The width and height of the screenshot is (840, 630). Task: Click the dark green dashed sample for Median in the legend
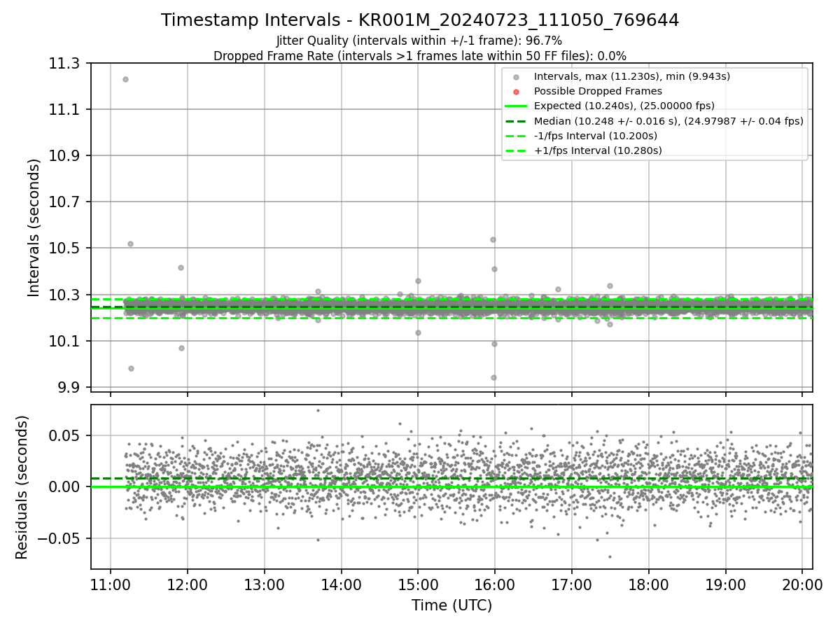tap(516, 121)
